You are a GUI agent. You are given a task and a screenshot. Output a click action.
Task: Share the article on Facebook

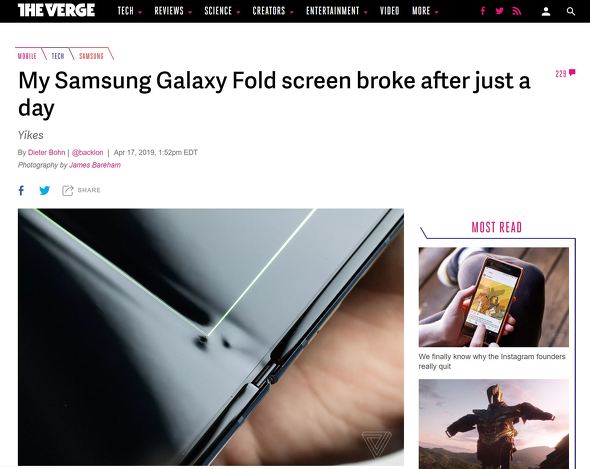pos(21,190)
